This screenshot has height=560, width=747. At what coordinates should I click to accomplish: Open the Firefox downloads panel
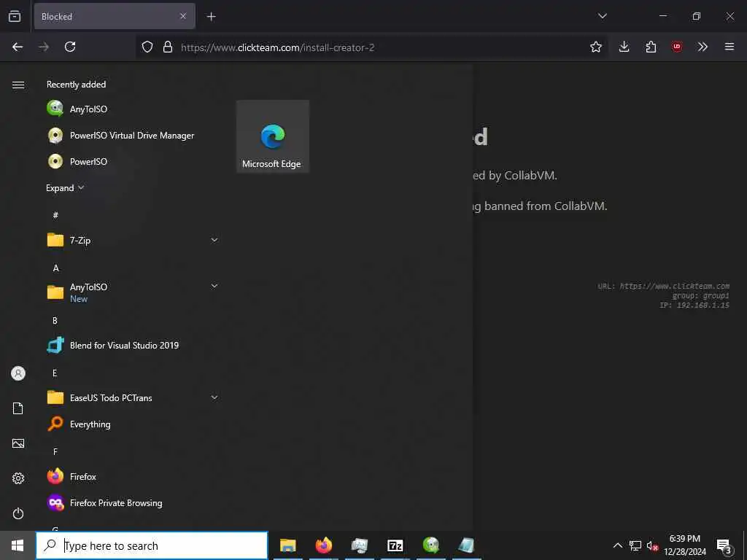(624, 47)
